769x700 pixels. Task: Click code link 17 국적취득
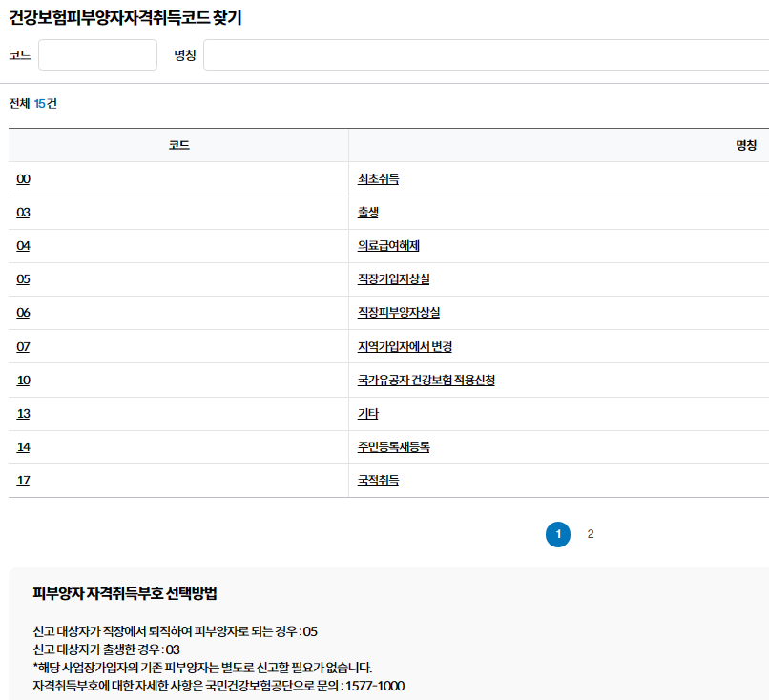pyautogui.click(x=21, y=480)
